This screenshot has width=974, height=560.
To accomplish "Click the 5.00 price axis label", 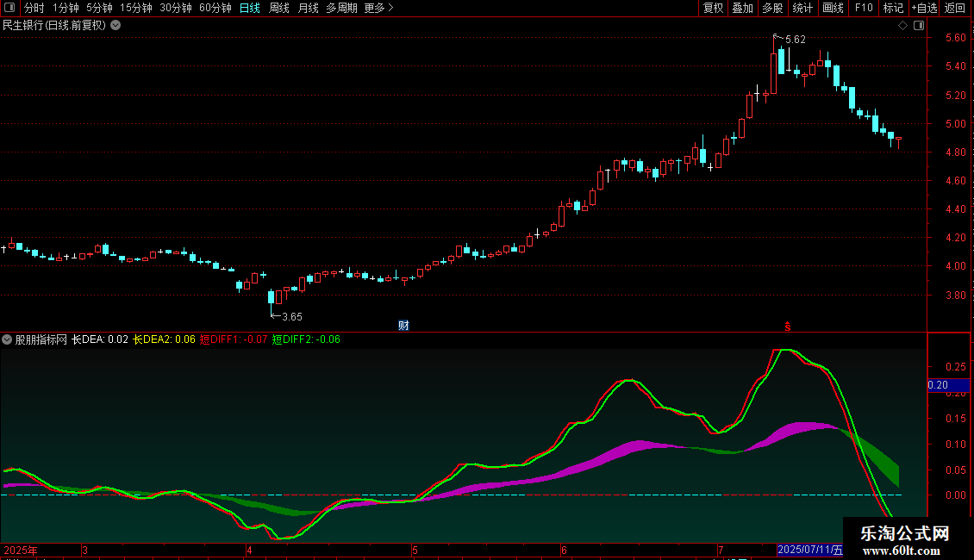I will (956, 123).
